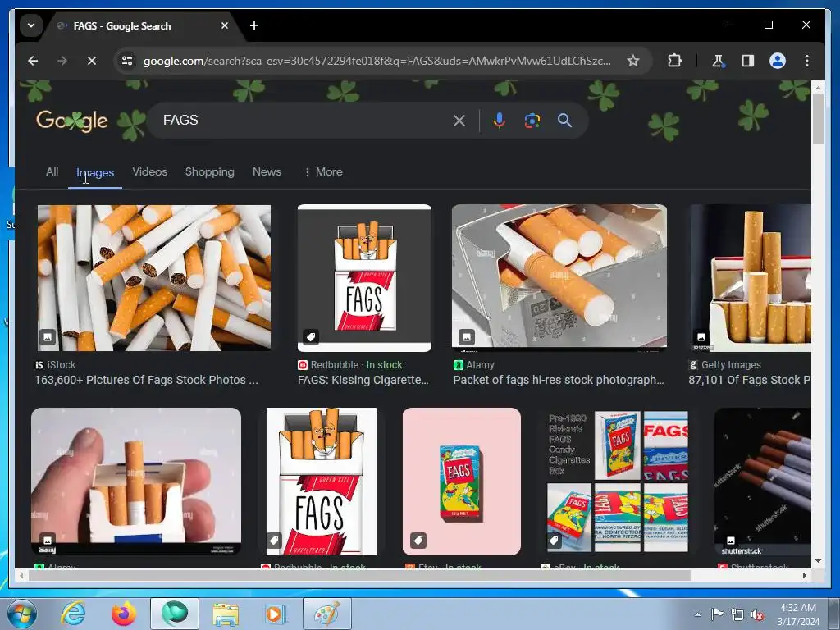Launch Firefox from taskbar
Image resolution: width=840 pixels, height=630 pixels.
123,614
